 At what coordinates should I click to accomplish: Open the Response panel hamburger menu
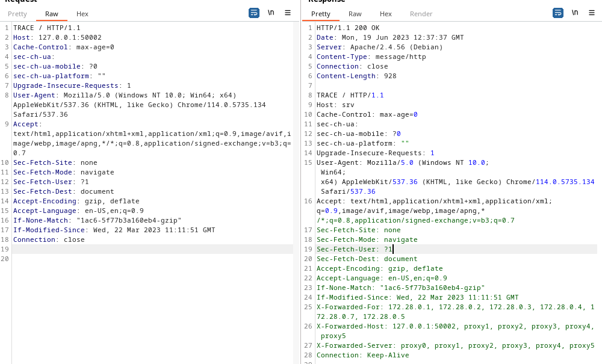(591, 13)
